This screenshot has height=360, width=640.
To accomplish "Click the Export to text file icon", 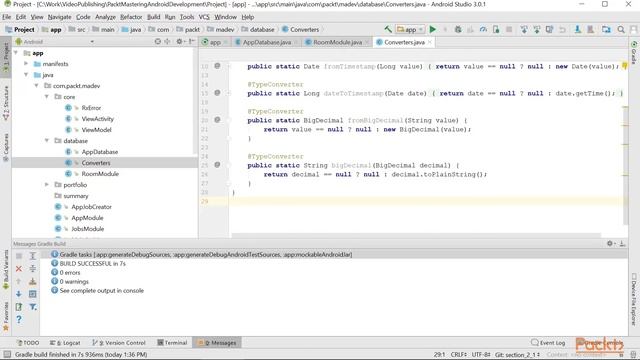I will 19,307.
